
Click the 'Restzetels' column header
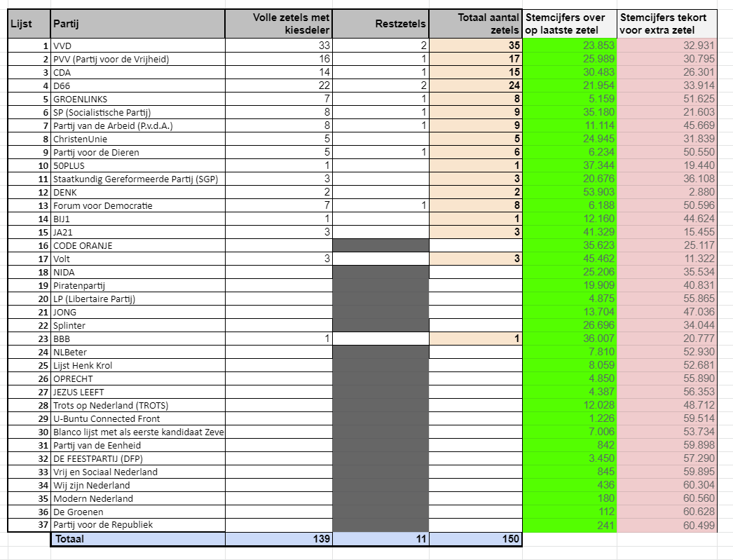(x=381, y=24)
